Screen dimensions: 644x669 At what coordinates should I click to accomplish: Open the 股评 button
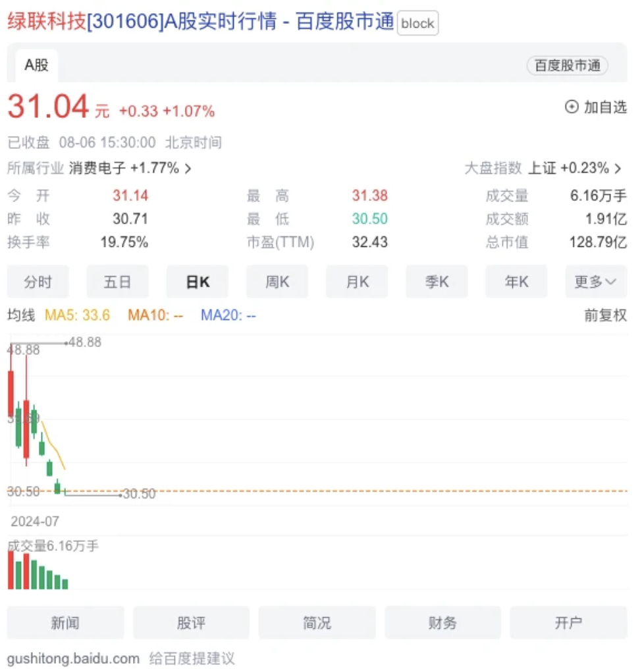(191, 622)
